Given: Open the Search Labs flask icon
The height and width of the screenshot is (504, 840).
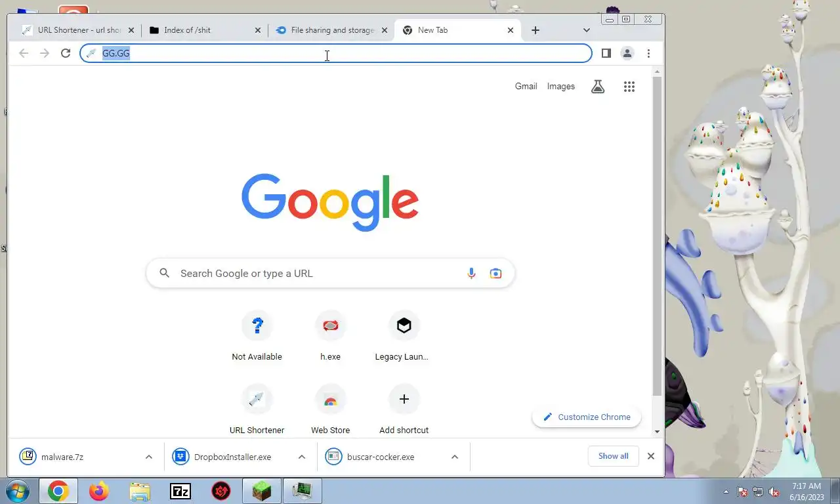Looking at the screenshot, I should click(597, 86).
